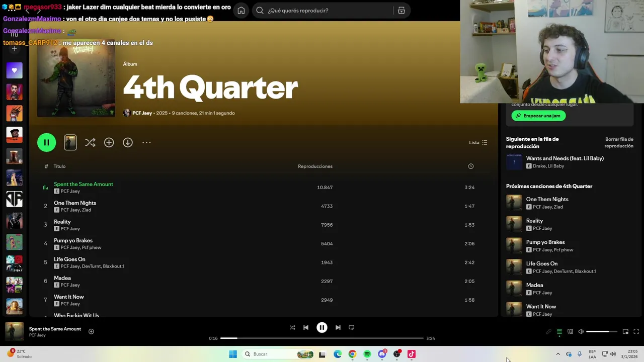
Task: Toggle repeat mode in player bar
Action: (352, 327)
